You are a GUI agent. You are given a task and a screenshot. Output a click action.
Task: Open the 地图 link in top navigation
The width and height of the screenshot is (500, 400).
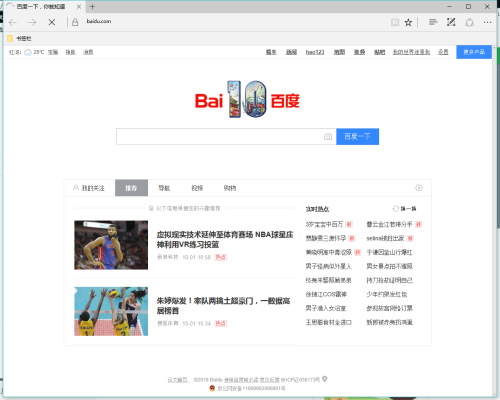tap(339, 52)
